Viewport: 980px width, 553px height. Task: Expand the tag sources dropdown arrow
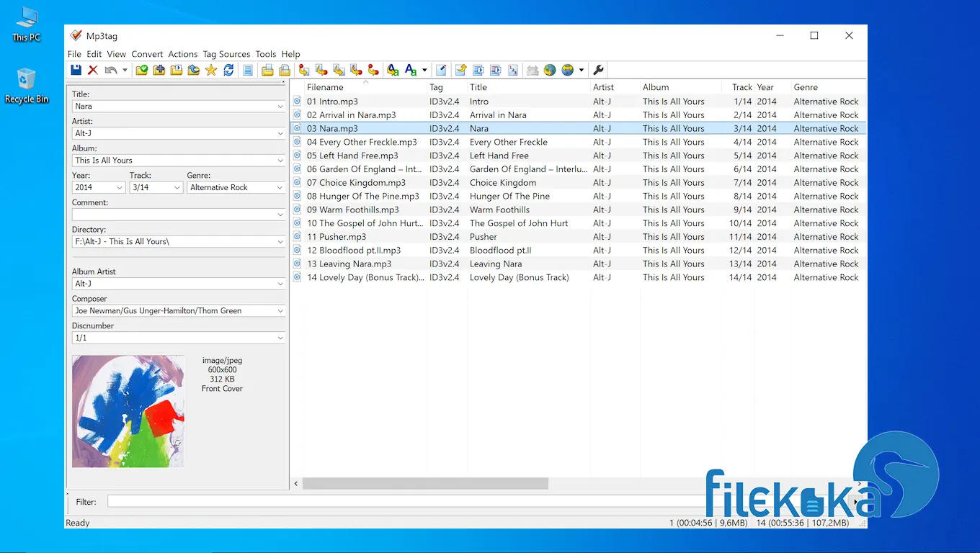pyautogui.click(x=582, y=71)
